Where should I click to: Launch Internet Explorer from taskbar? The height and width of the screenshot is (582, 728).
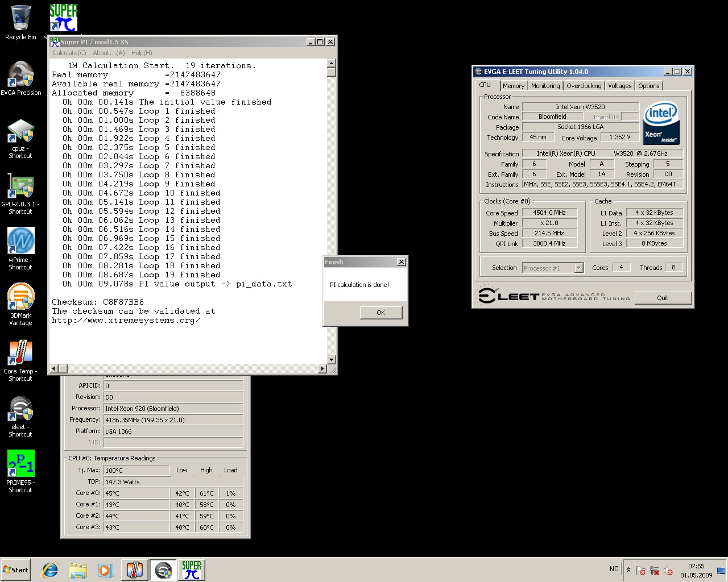(50, 570)
